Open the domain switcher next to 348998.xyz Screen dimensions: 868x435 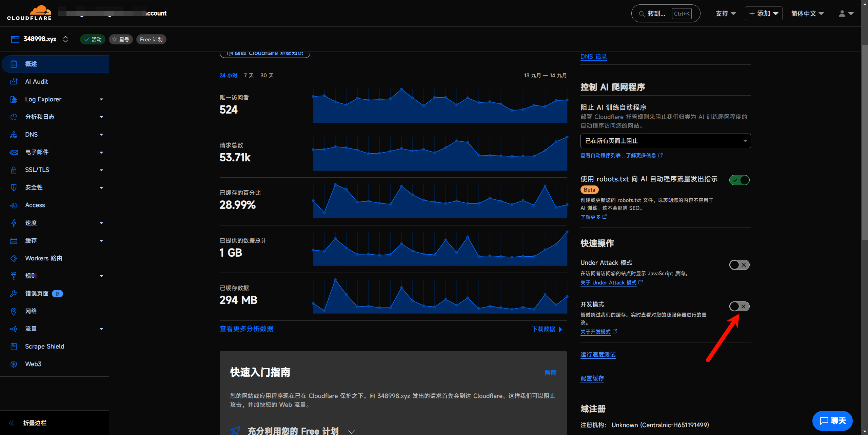pyautogui.click(x=65, y=39)
